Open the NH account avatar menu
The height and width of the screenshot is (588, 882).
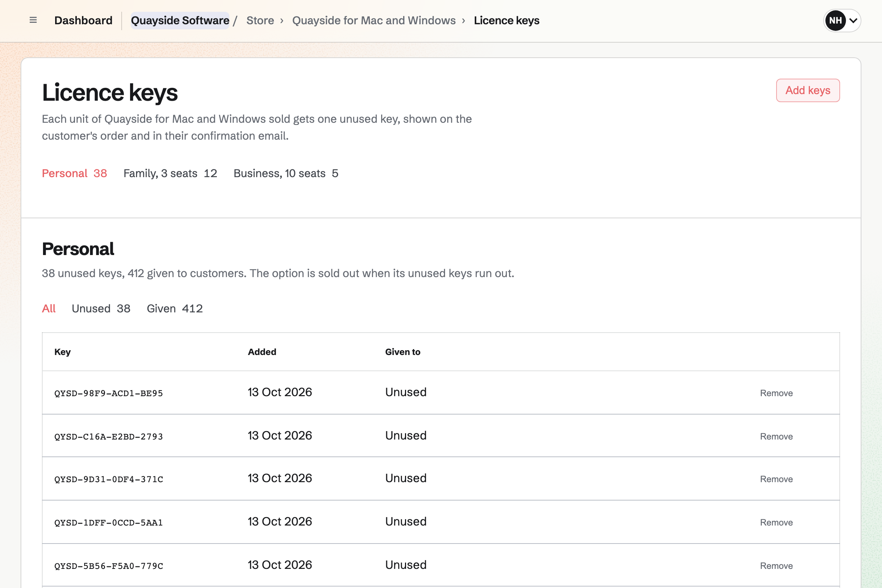point(842,20)
